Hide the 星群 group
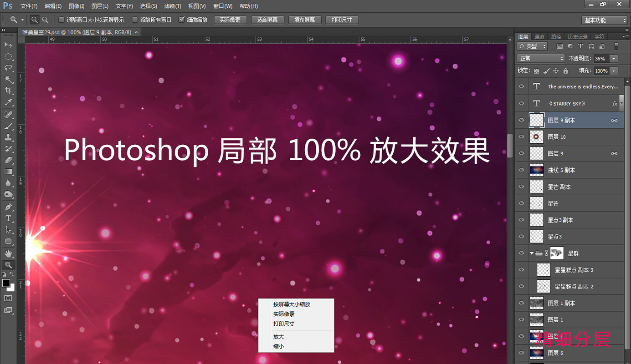 522,253
